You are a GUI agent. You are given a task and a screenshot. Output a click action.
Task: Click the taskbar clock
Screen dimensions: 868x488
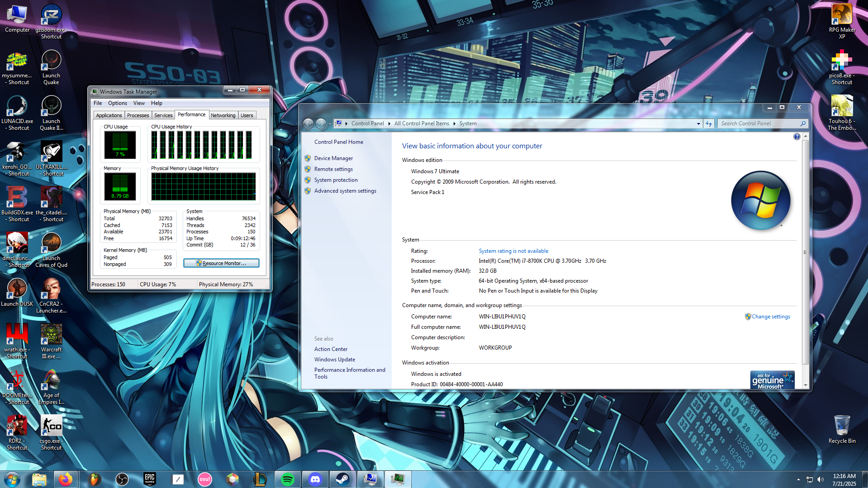click(x=844, y=479)
